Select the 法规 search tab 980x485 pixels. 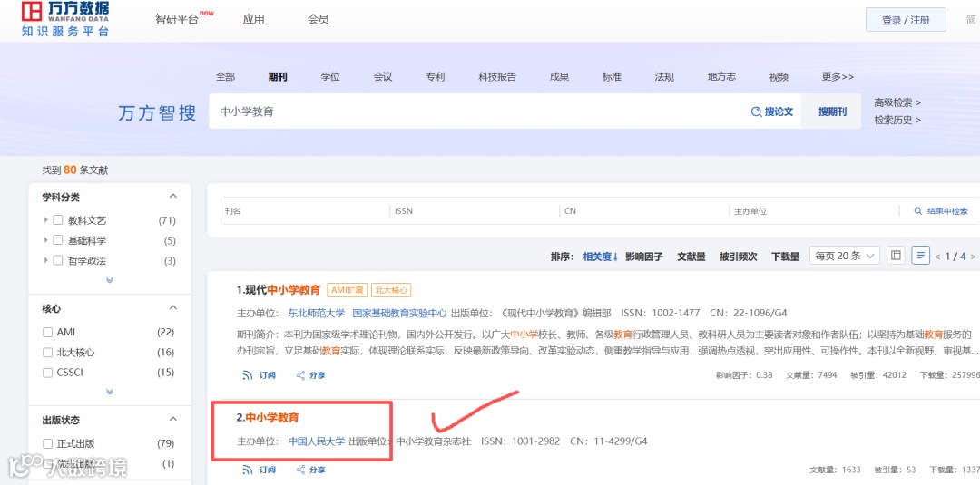pyautogui.click(x=664, y=77)
